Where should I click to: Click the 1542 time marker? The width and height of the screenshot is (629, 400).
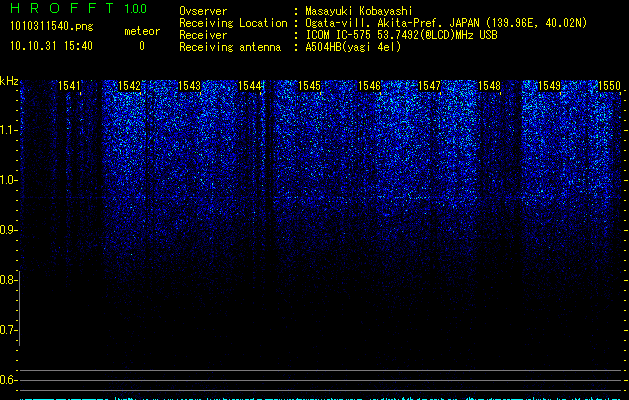coord(130,86)
